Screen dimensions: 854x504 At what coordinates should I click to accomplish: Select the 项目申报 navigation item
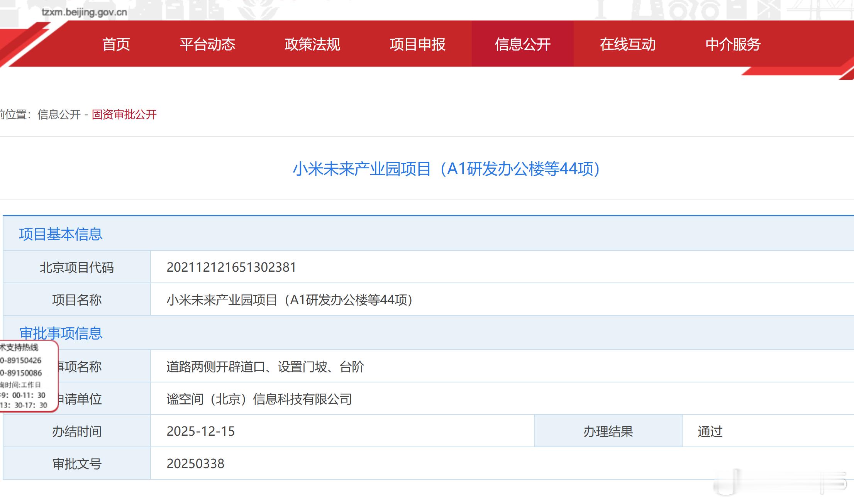click(417, 44)
